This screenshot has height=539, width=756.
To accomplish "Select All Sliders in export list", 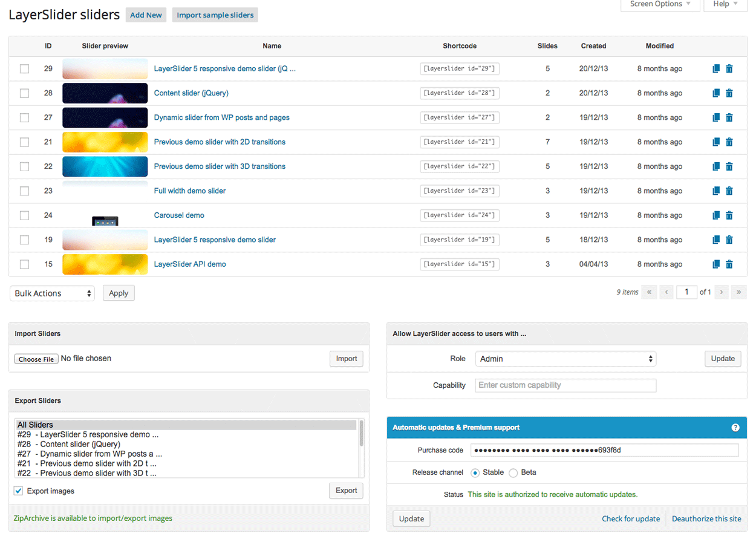I will (186, 425).
